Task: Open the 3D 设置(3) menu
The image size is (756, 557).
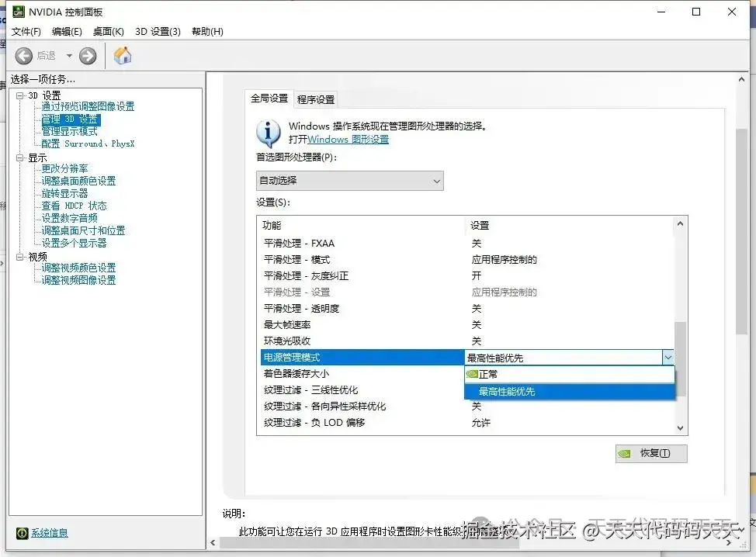Action: tap(158, 31)
